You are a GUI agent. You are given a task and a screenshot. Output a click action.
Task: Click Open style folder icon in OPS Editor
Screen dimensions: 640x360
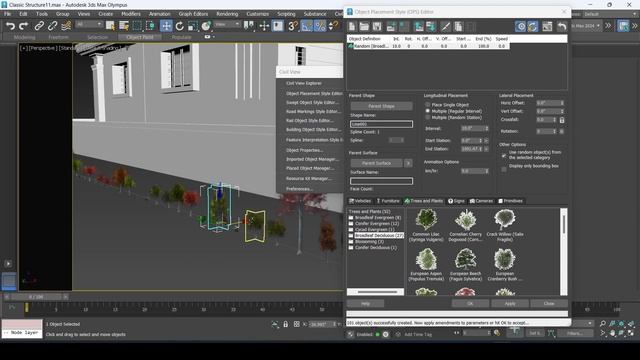(x=364, y=27)
